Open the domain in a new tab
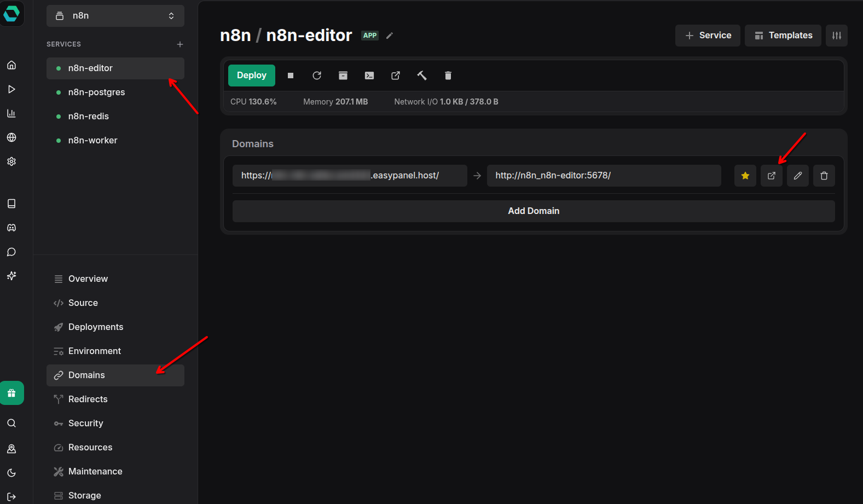Viewport: 863px width, 504px height. click(772, 176)
